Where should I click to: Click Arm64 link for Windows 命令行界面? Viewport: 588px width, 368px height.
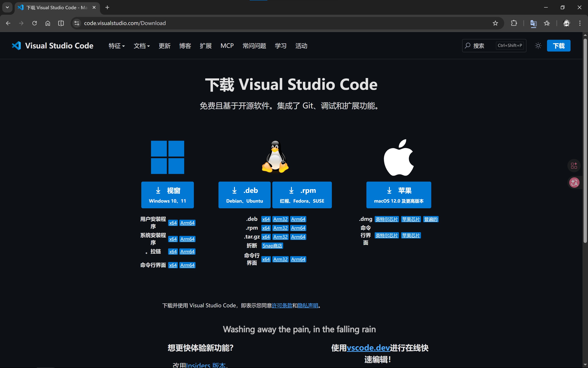[x=187, y=265]
